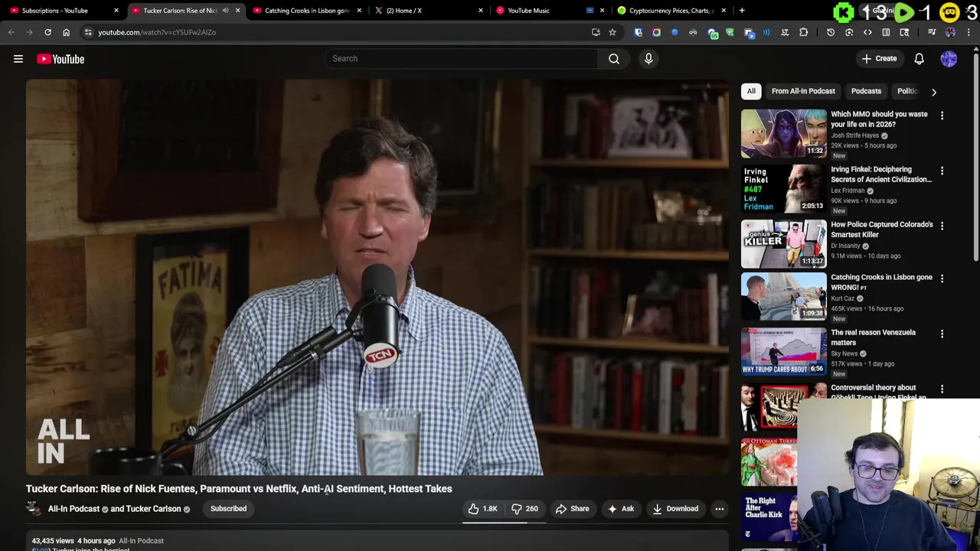Open the Chrome three-dot menu
The image size is (980, 551).
click(x=969, y=32)
